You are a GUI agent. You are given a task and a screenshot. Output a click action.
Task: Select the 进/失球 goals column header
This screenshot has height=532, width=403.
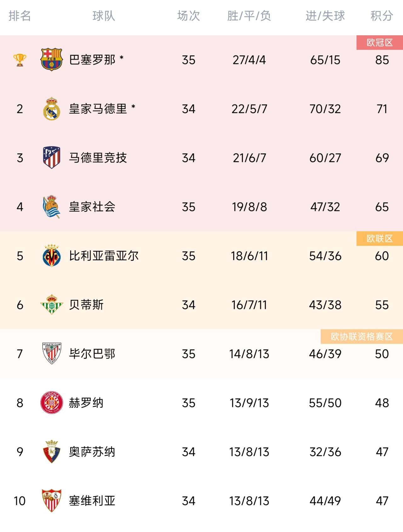point(325,16)
